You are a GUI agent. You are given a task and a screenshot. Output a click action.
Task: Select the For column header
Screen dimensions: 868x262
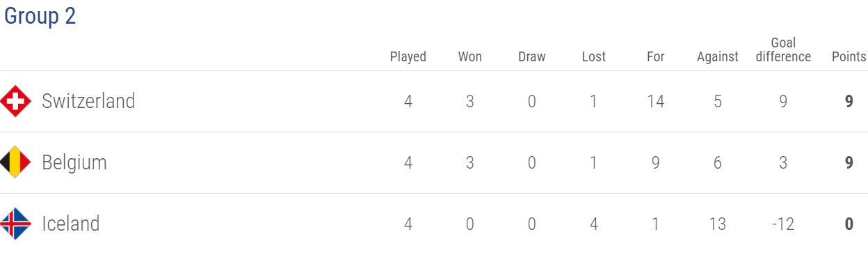[x=656, y=57]
